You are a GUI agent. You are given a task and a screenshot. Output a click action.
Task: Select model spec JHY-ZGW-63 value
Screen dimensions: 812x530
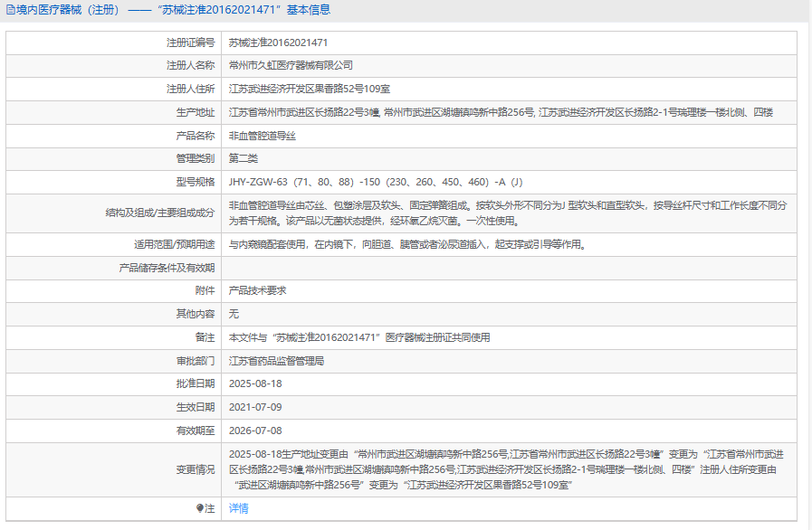[376, 182]
